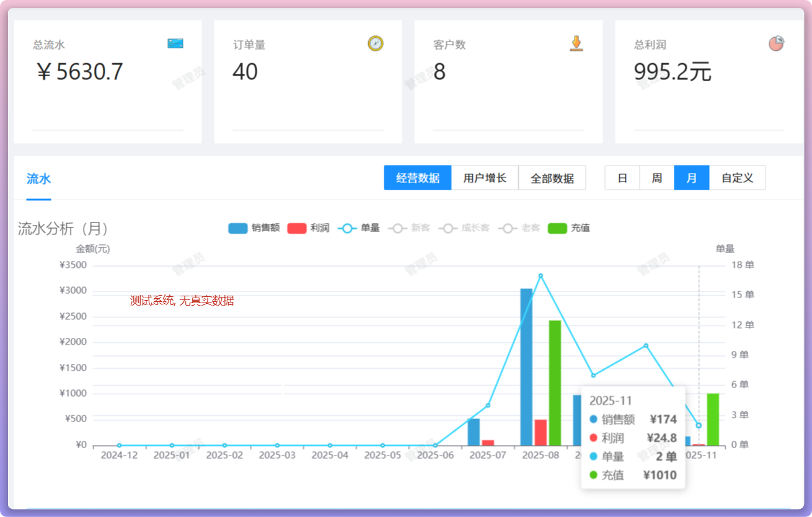Click the pie chart icon on 总利润 card
Image resolution: width=812 pixels, height=517 pixels.
pyautogui.click(x=776, y=43)
